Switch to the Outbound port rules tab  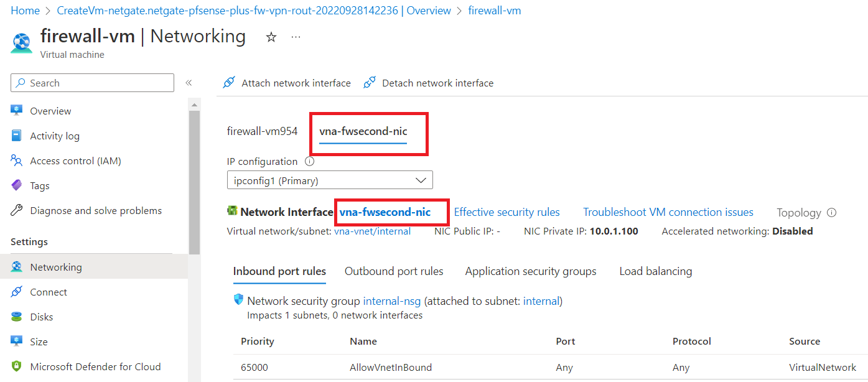coord(394,271)
